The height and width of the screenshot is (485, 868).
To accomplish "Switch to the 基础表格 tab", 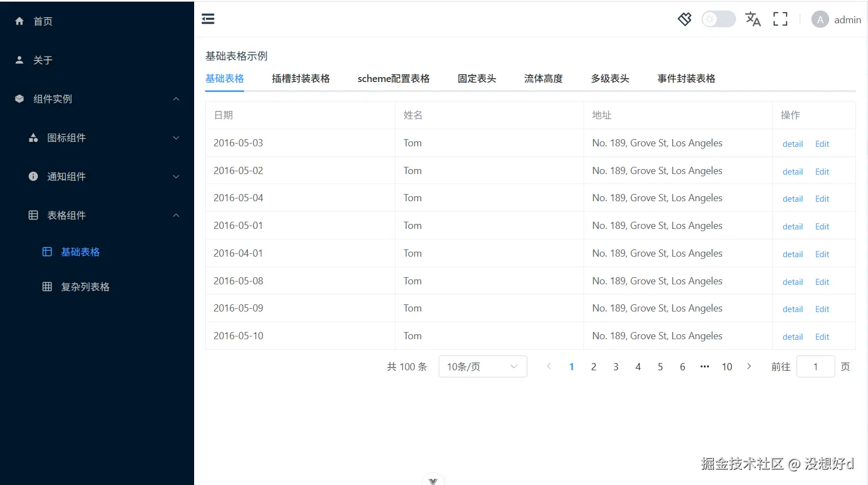I will 225,79.
